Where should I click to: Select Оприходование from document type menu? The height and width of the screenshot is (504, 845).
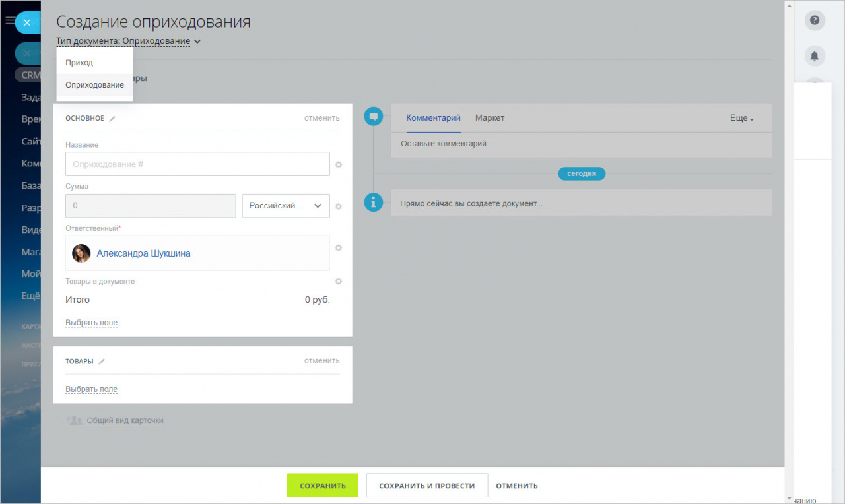(94, 85)
